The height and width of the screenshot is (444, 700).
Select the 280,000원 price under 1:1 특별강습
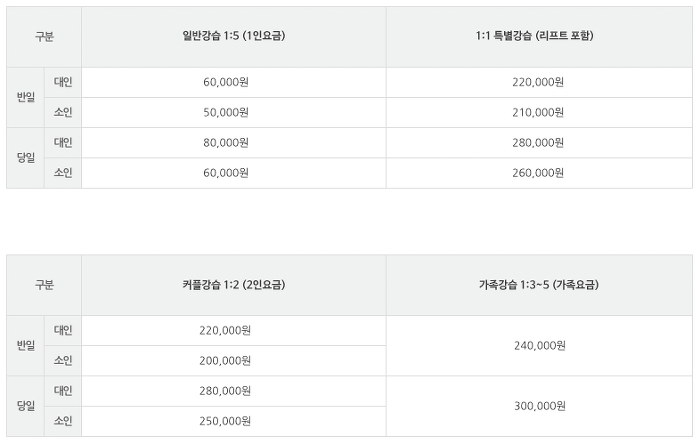pos(538,143)
